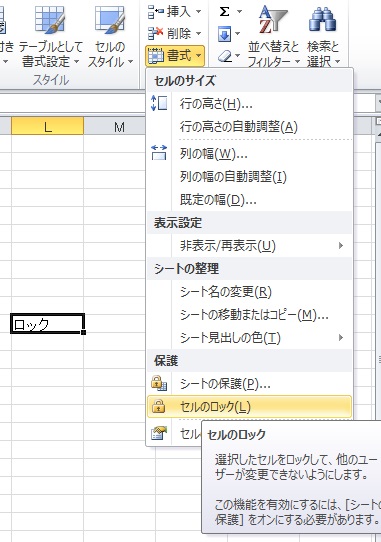
Task: Select column header L
Action: point(47,126)
